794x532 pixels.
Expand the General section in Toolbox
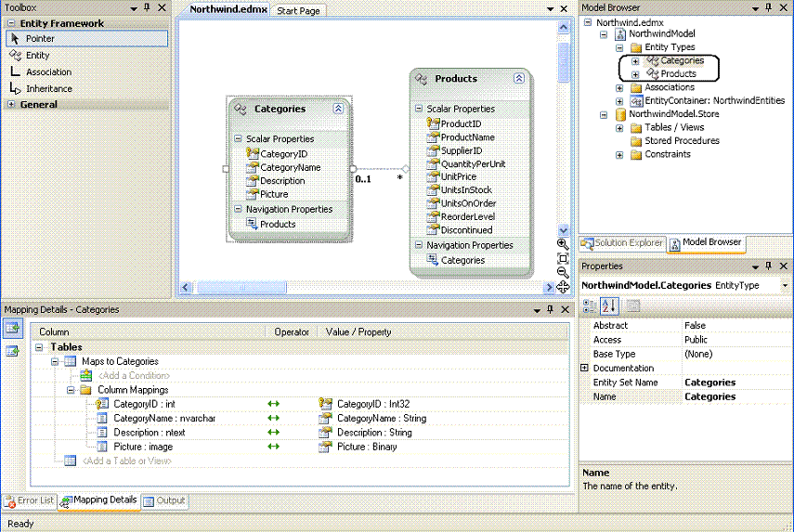point(11,104)
